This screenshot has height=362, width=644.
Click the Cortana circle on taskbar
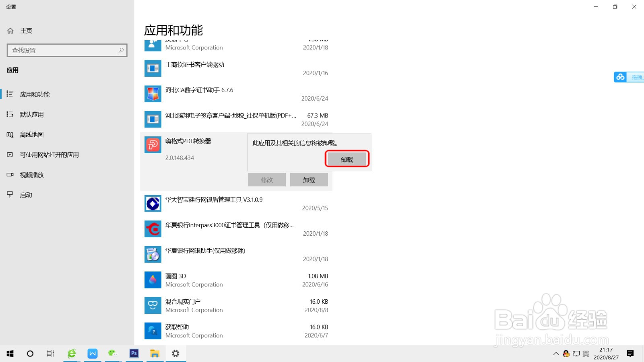click(30, 354)
